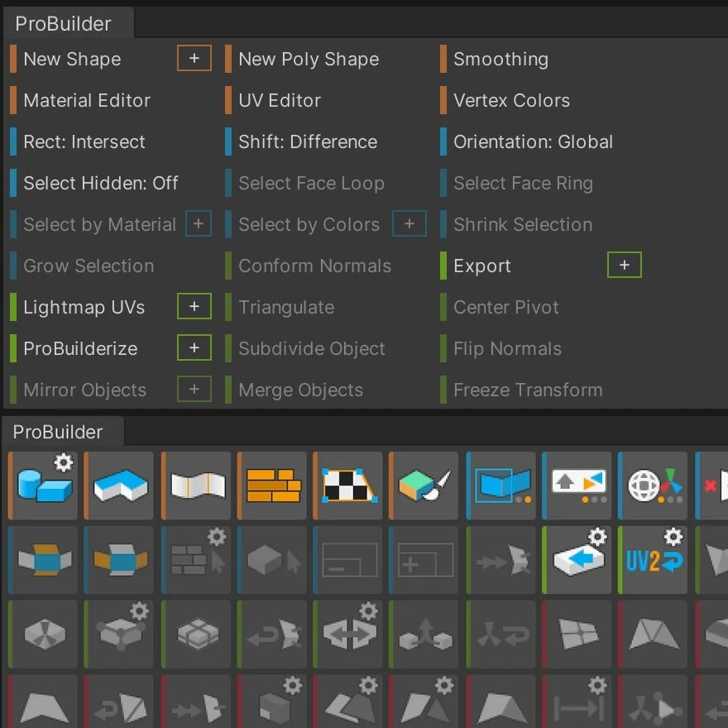Toggle Orientation: Global text setting
Viewport: 728px width, 728px height.
(x=533, y=141)
